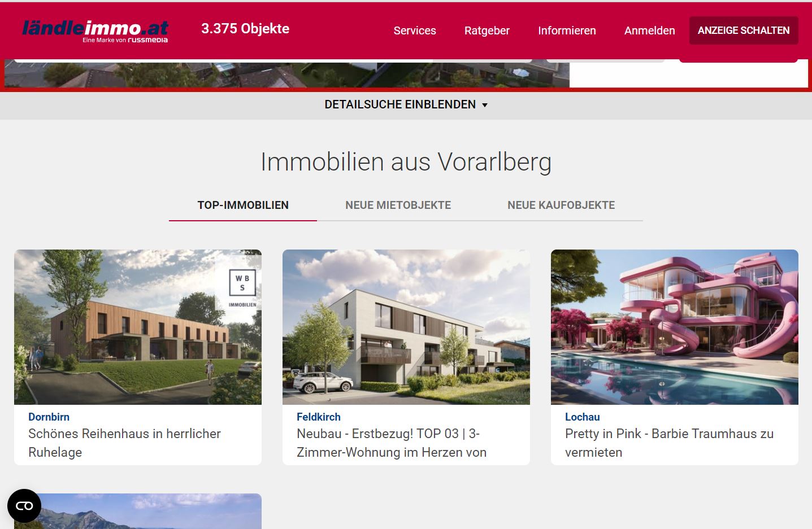Viewport: 812px width, 529px height.
Task: Expand the Detailsuche einblenden arrow
Action: click(x=484, y=105)
